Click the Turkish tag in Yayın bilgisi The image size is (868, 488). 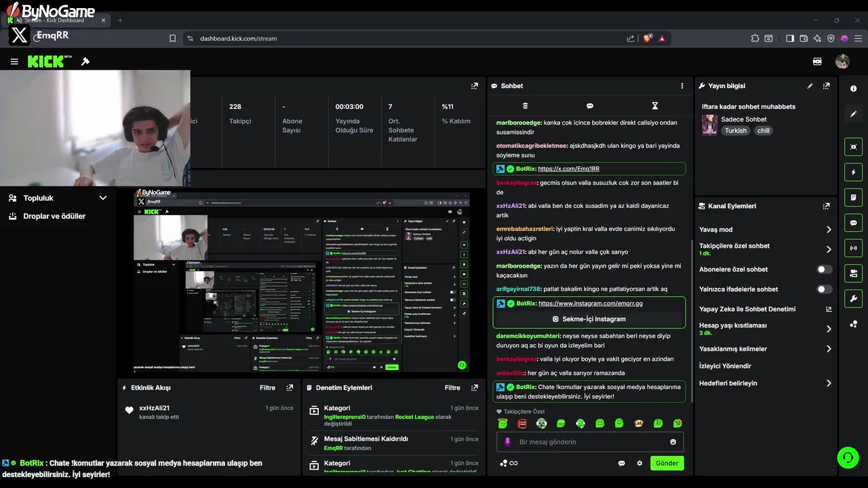(x=735, y=131)
